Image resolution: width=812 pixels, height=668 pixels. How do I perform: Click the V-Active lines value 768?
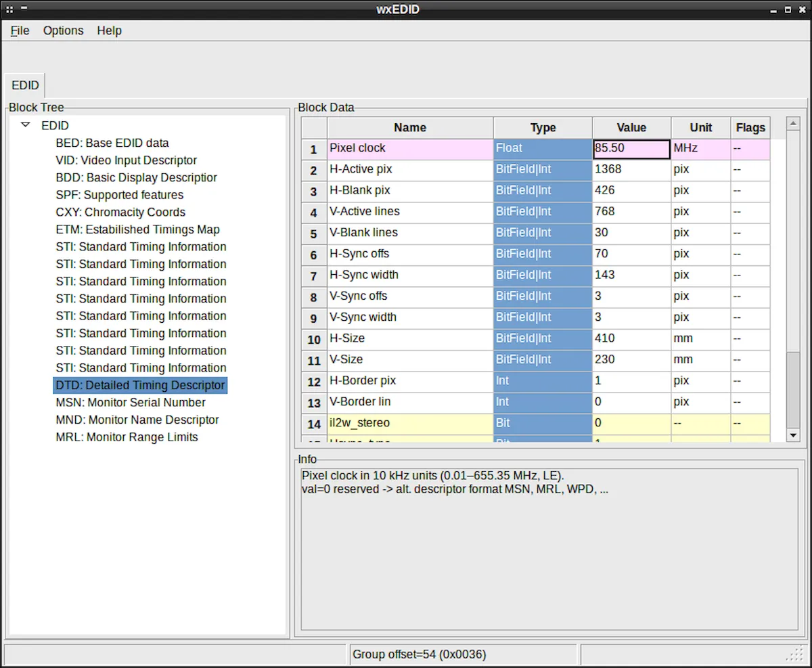point(631,211)
